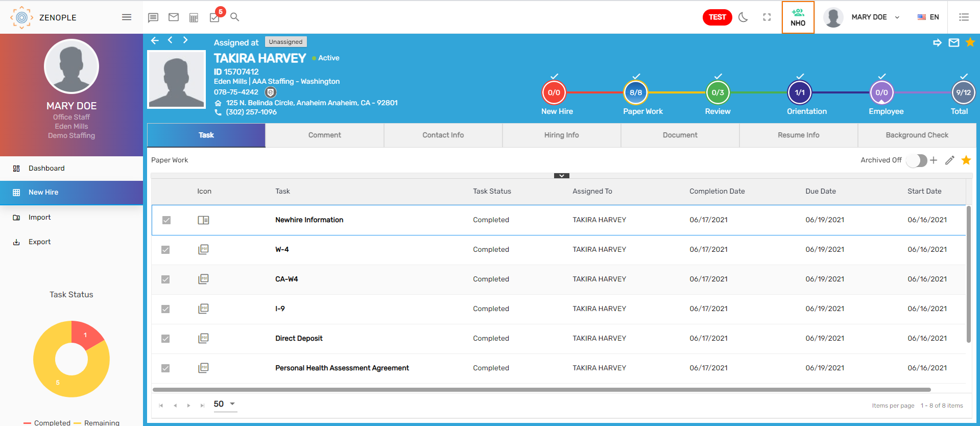The height and width of the screenshot is (426, 980).
Task: Open Dashboard in the sidebar
Action: point(71,168)
